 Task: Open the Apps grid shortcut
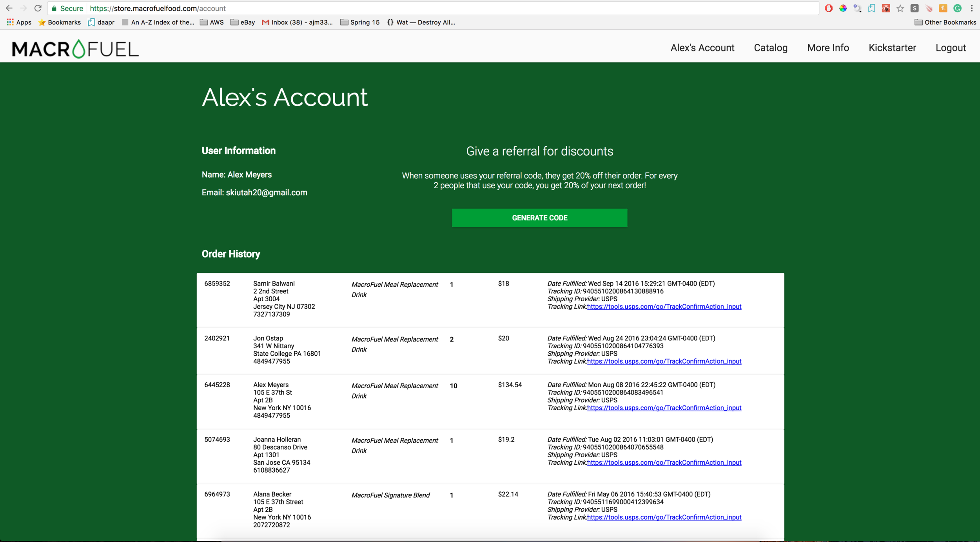tap(19, 22)
